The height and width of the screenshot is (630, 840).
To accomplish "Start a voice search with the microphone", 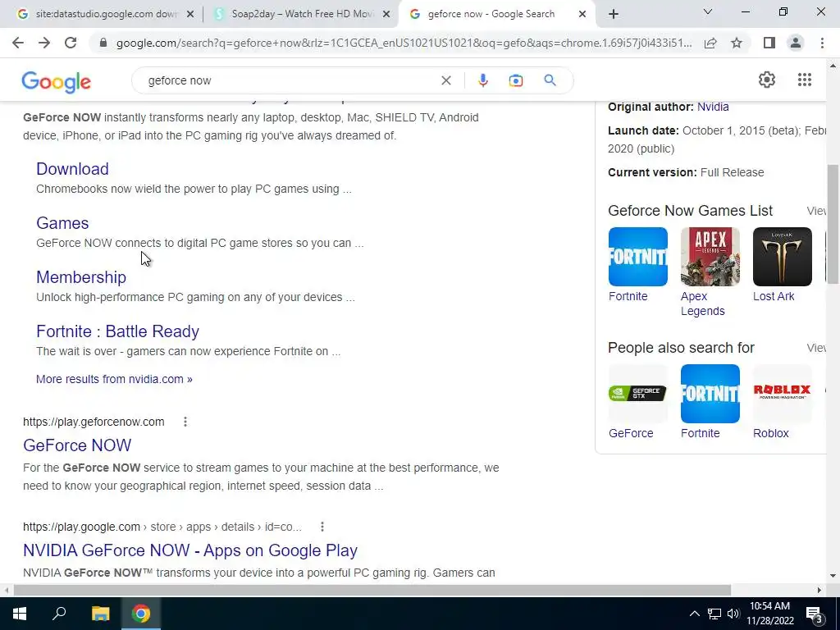I will 482,80.
